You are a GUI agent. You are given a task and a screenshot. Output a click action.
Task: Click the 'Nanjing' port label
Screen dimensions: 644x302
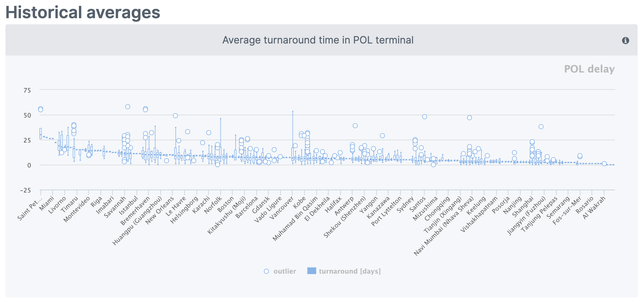[x=513, y=205]
